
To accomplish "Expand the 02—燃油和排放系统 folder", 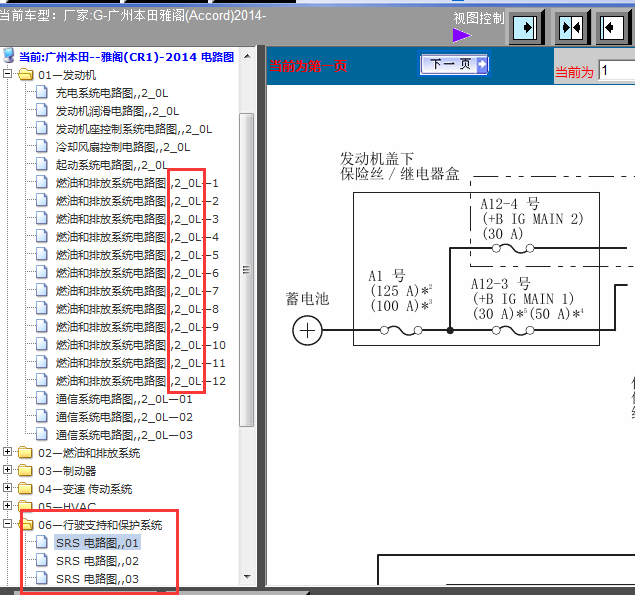I will [x=7, y=452].
